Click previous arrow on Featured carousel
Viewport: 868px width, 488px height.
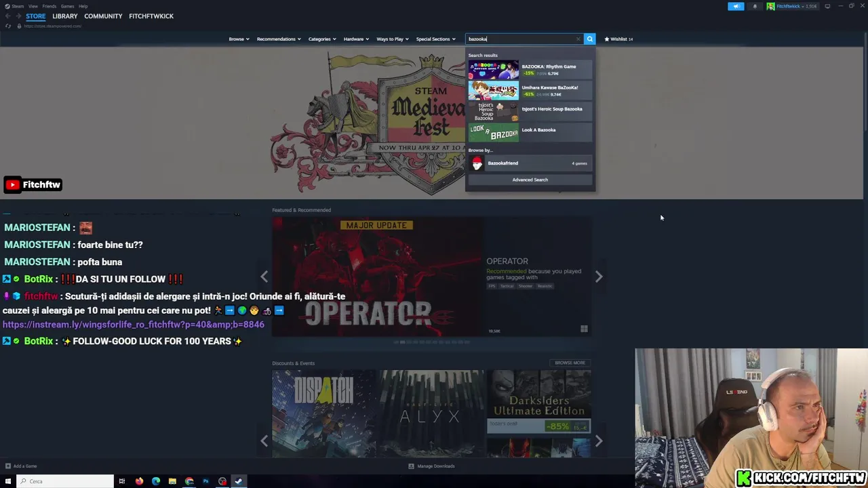click(264, 277)
